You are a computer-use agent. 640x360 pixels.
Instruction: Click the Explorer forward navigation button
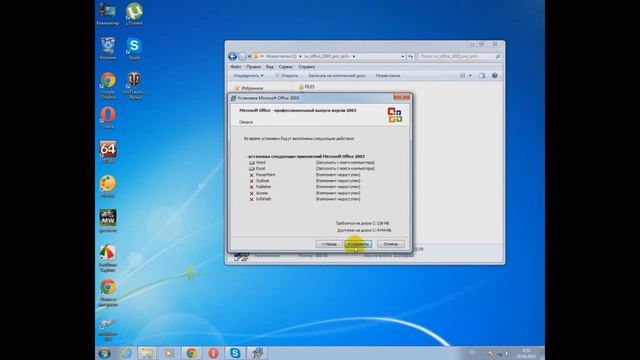tap(242, 56)
